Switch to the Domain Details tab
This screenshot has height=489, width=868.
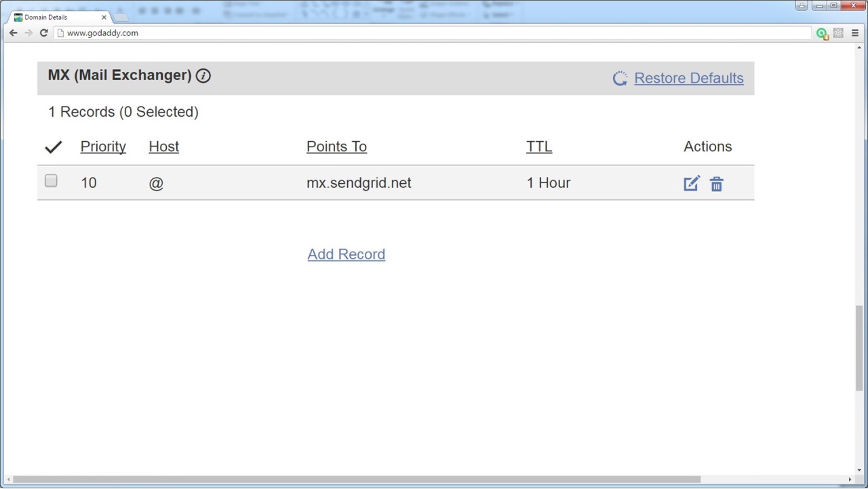60,17
